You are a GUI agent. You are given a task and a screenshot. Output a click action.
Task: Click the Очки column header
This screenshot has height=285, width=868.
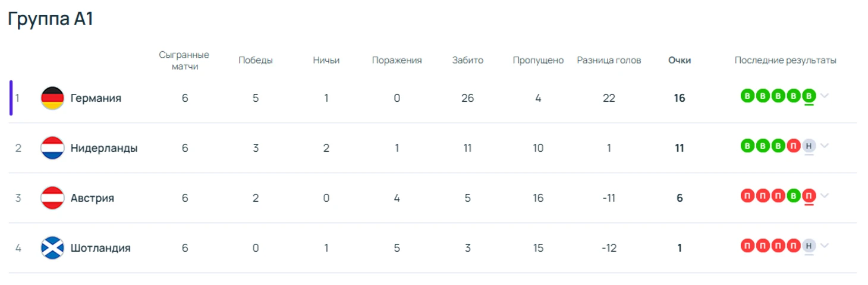coord(680,60)
